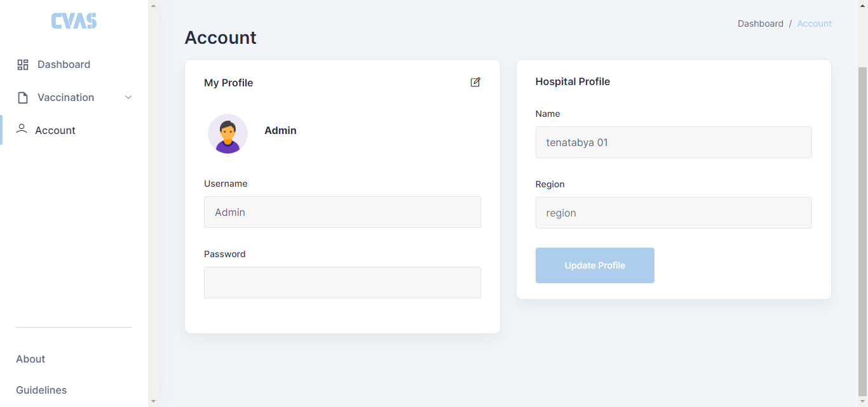Click the CVAS logo
868x407 pixels.
pos(74,22)
